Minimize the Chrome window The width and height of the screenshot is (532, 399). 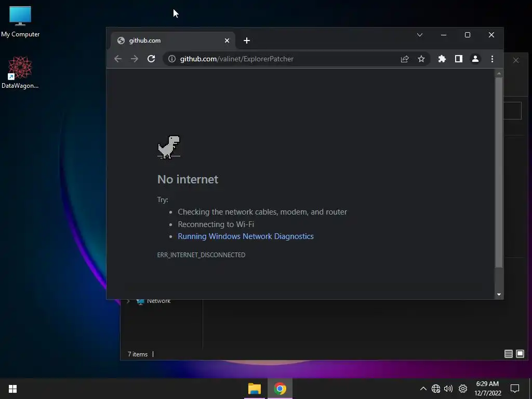coord(444,35)
